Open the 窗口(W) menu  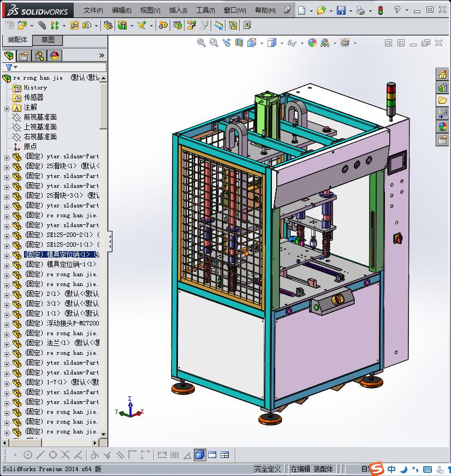[x=235, y=10]
